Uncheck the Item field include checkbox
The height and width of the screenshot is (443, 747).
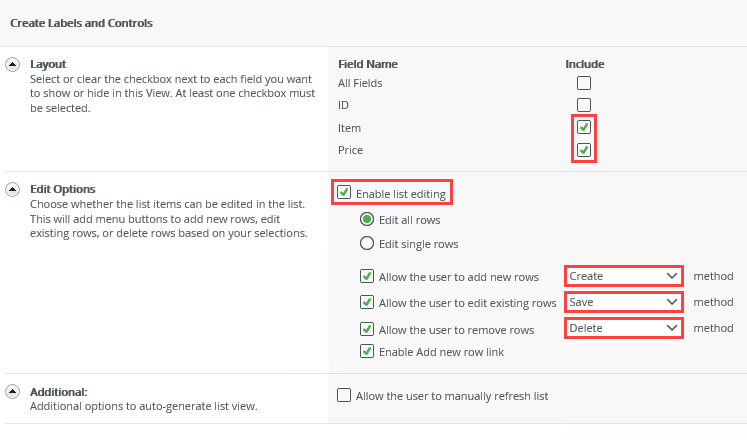click(584, 128)
